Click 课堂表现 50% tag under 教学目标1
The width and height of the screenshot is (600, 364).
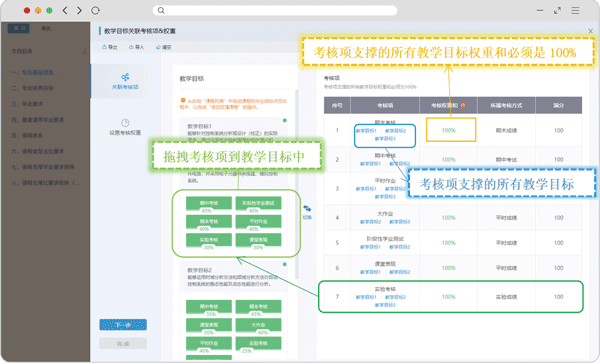tap(258, 241)
